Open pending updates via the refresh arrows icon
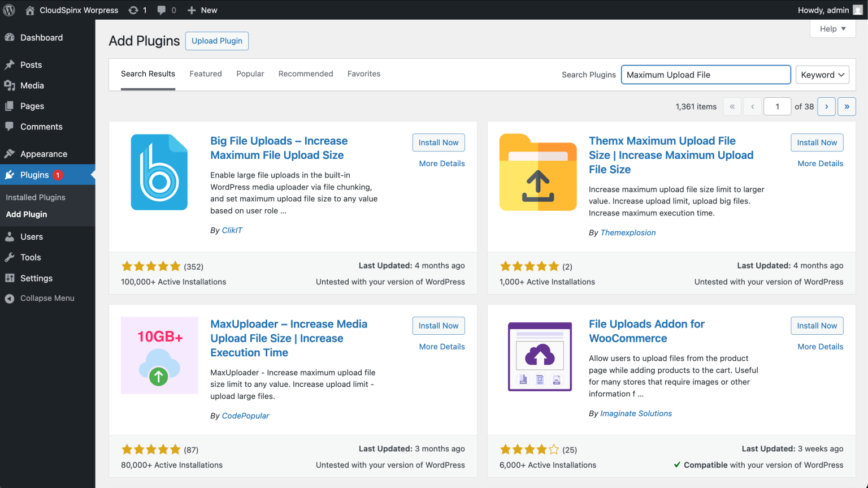 pos(133,10)
